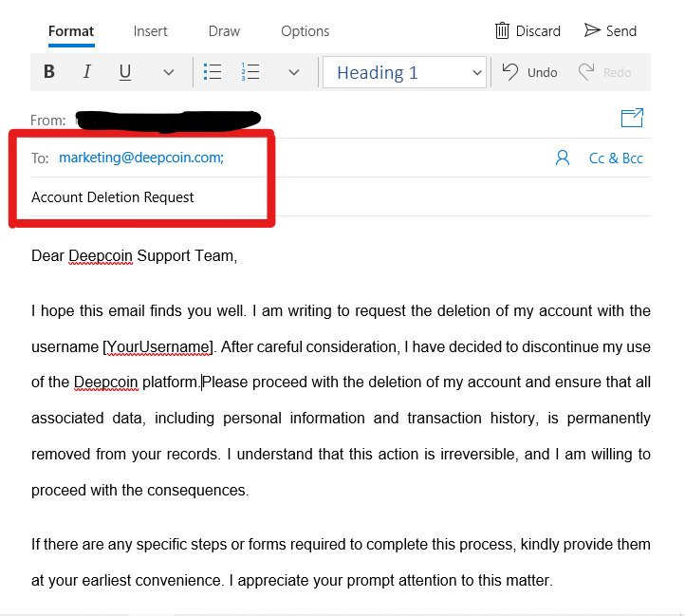Apply numbered list

coord(250,72)
